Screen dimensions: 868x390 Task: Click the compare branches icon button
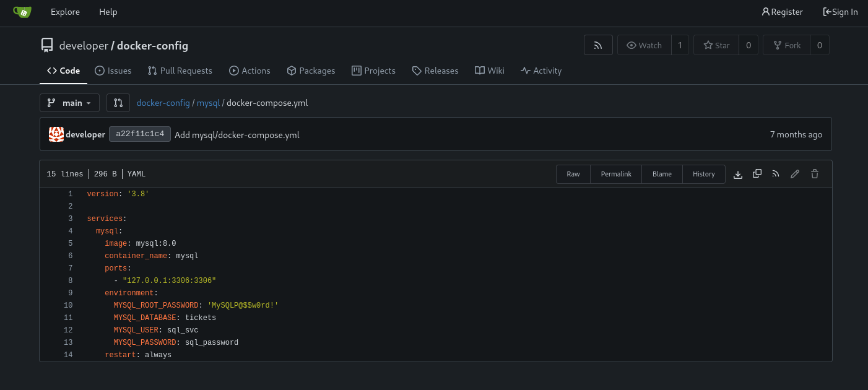point(118,103)
